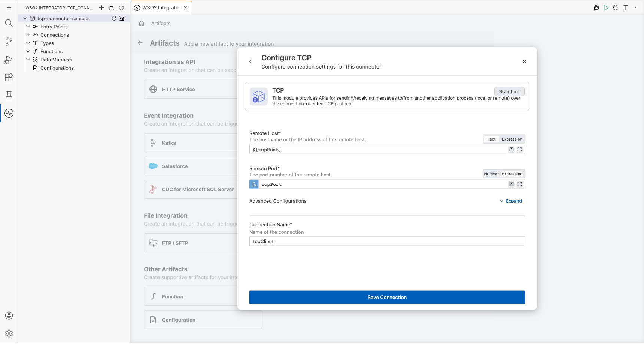Image resolution: width=644 pixels, height=344 pixels.
Task: Open the Source Control icon
Action: tap(9, 41)
